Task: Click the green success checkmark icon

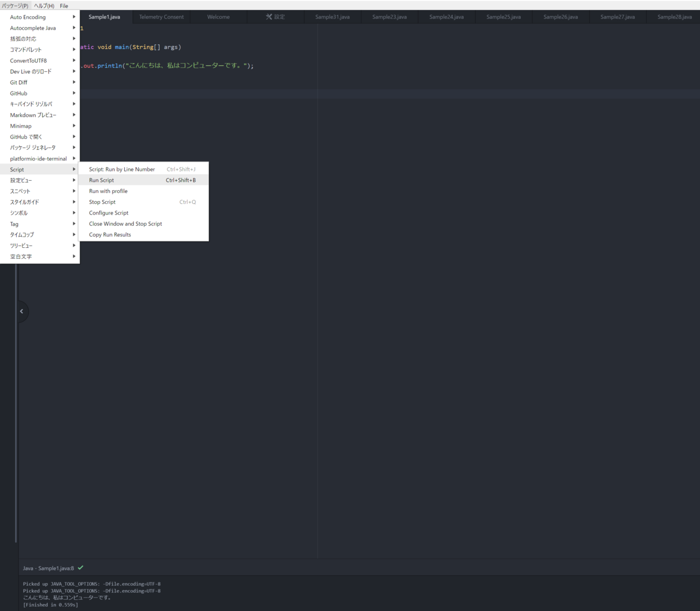Action: [x=80, y=567]
